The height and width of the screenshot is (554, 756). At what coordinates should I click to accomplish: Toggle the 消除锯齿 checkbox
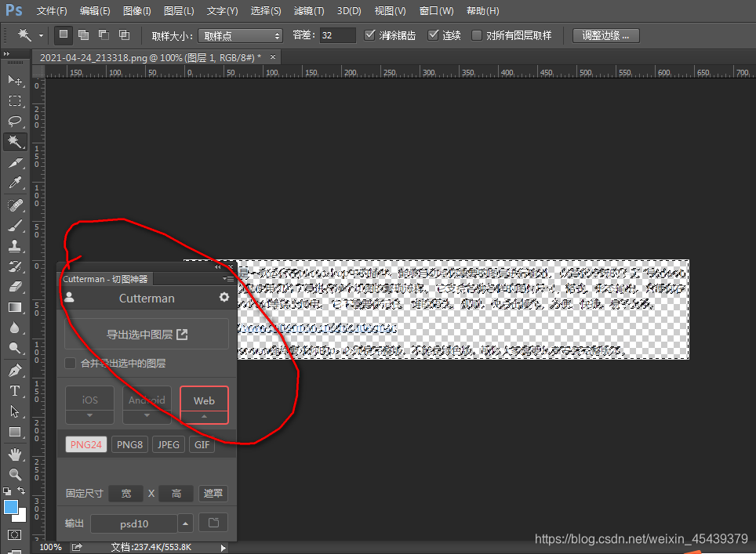pyautogui.click(x=370, y=34)
